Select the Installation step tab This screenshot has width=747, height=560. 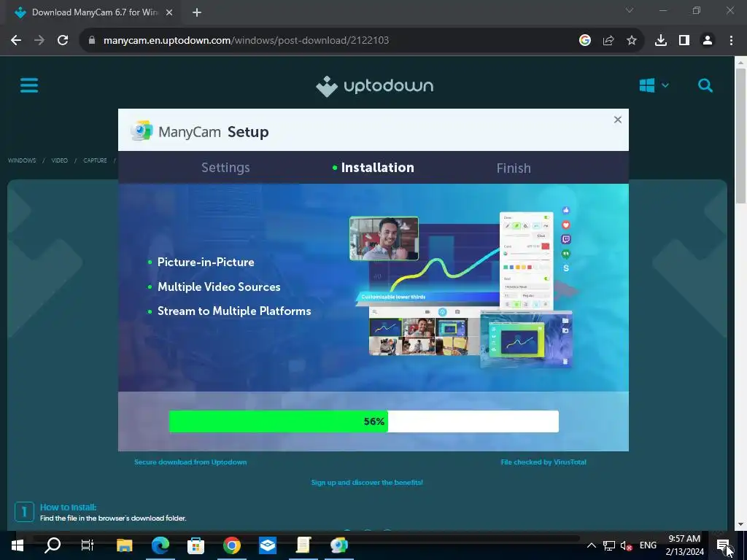(373, 168)
